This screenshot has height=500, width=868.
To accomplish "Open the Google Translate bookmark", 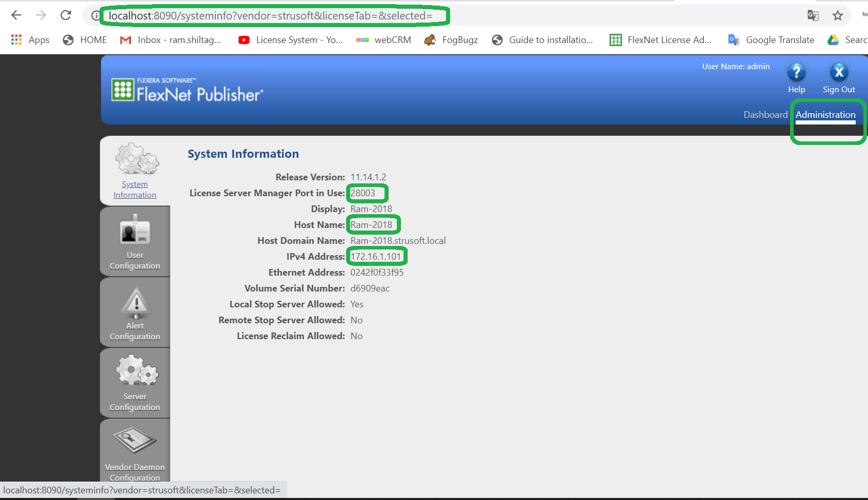I will (771, 39).
